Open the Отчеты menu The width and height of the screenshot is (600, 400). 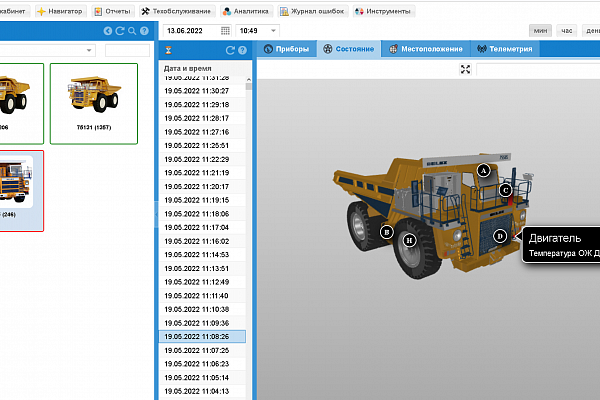click(113, 11)
